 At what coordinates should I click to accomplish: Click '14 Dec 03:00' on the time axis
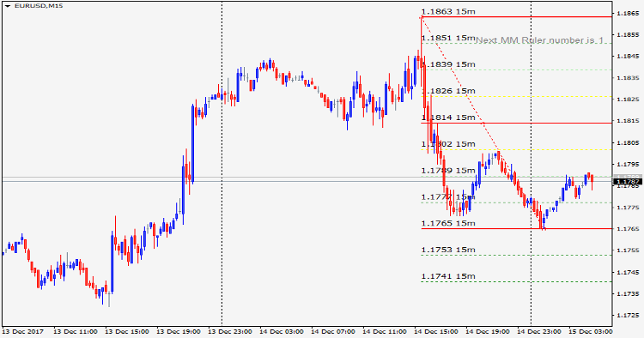point(282,331)
